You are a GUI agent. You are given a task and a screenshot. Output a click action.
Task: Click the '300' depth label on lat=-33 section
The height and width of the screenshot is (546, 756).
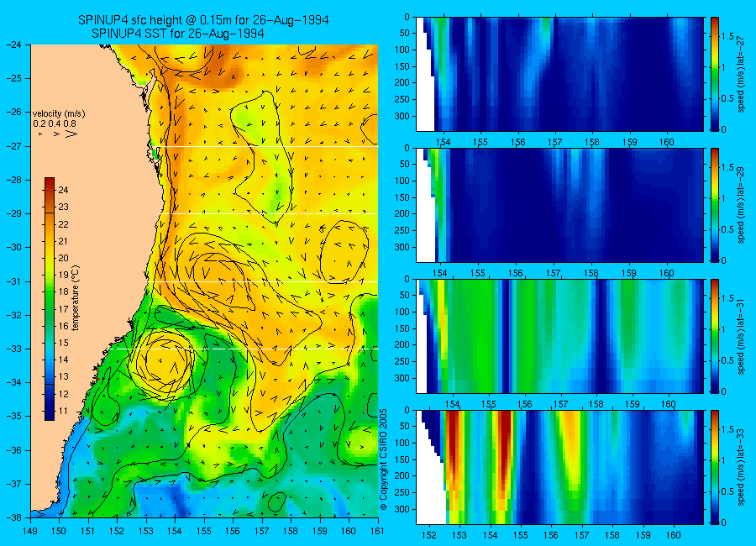click(402, 509)
